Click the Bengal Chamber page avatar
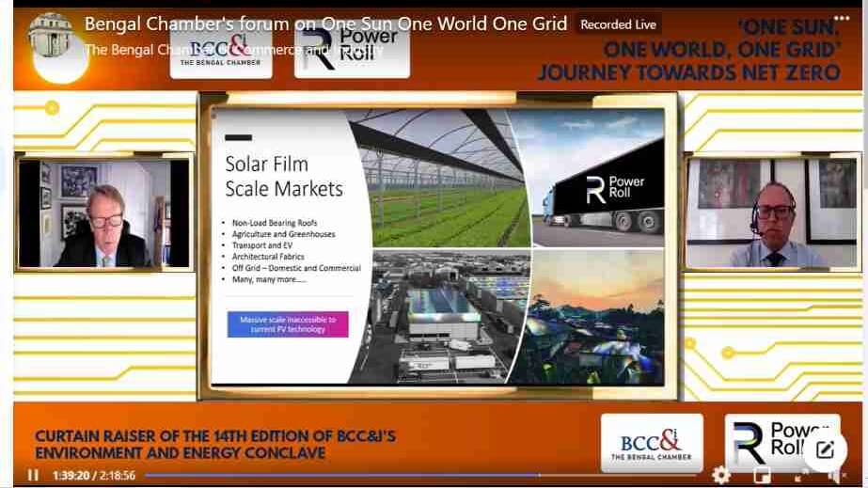This screenshot has height=488, width=868. [51, 36]
